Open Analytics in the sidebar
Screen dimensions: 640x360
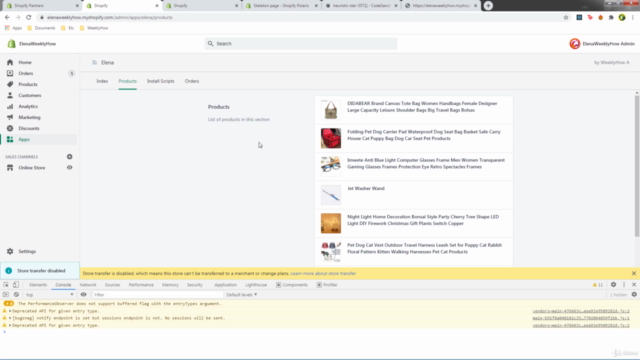(x=28, y=107)
